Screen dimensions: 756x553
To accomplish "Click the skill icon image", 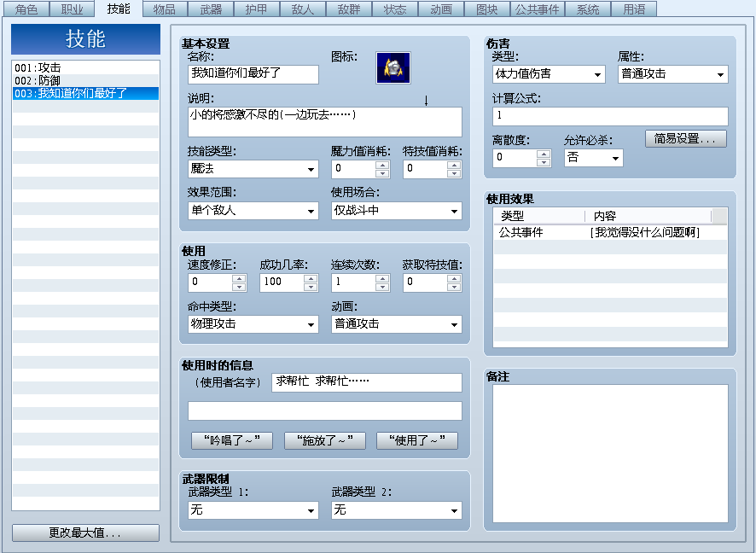I will click(x=393, y=68).
